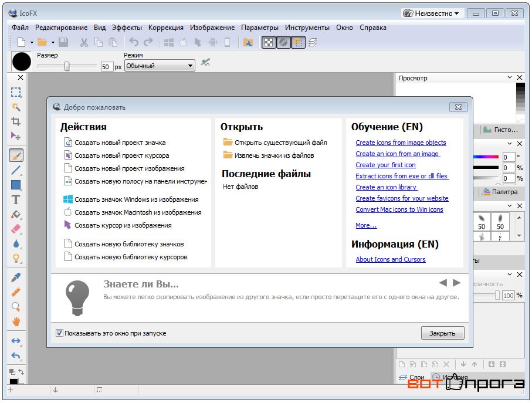532x403 pixels.
Task: Click the hue gradient slider bar
Action: click(486, 157)
